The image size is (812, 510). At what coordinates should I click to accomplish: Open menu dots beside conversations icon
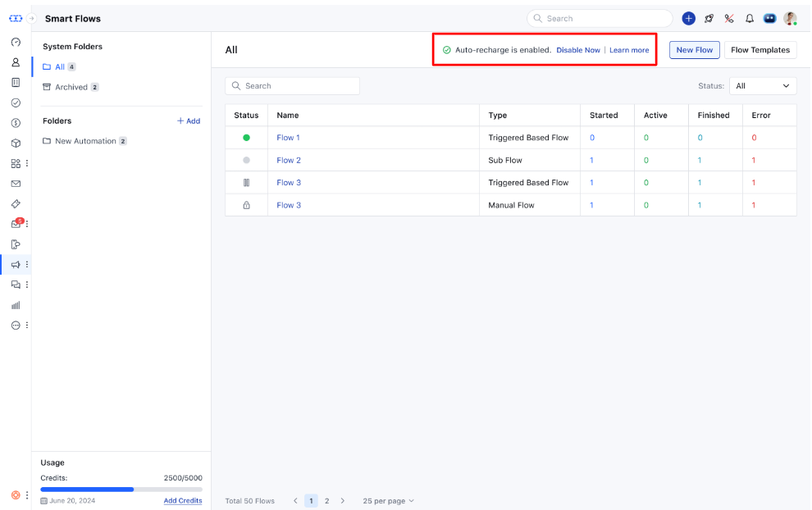pos(27,285)
